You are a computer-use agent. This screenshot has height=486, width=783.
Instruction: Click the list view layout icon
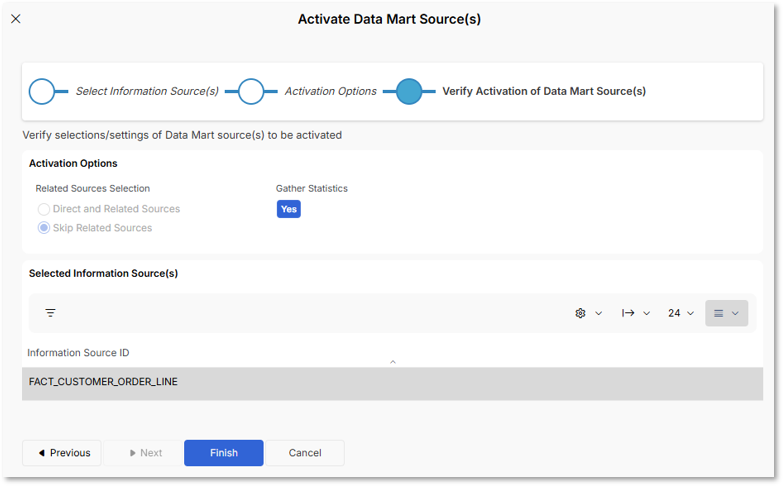719,314
